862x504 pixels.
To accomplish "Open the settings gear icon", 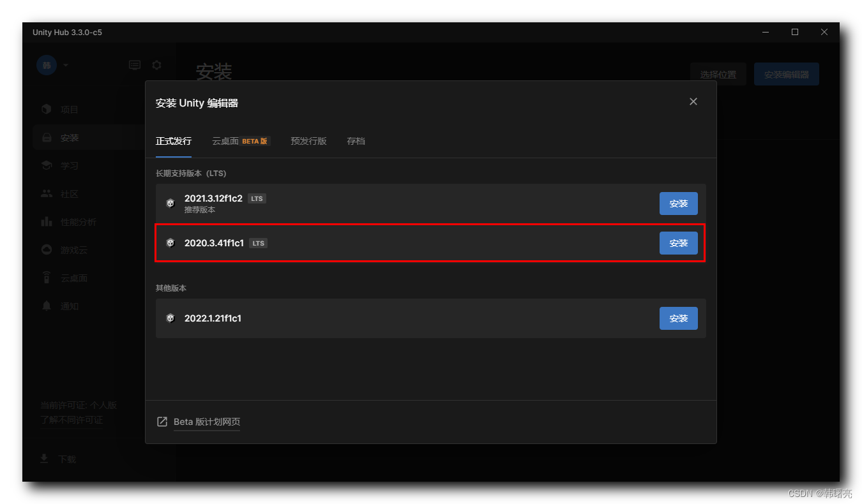I will (x=156, y=65).
